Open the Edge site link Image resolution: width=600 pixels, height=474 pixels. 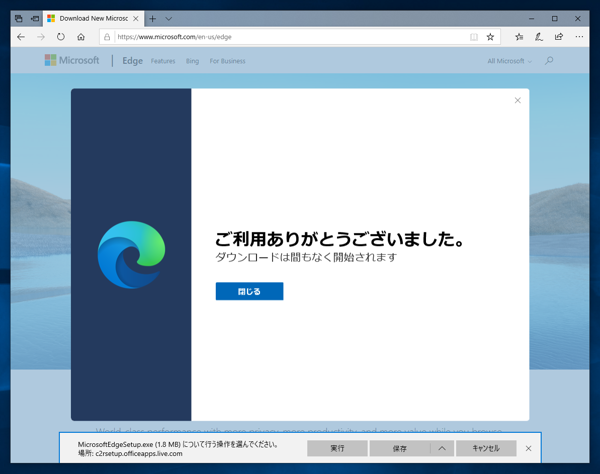coord(132,60)
